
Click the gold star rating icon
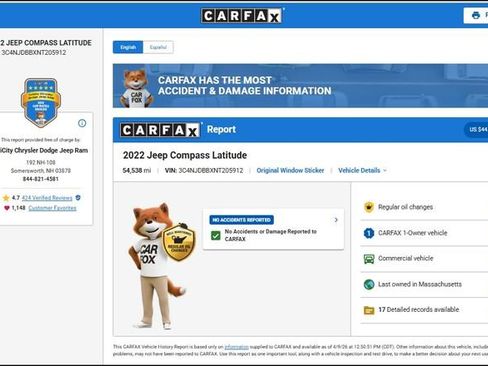(6, 198)
